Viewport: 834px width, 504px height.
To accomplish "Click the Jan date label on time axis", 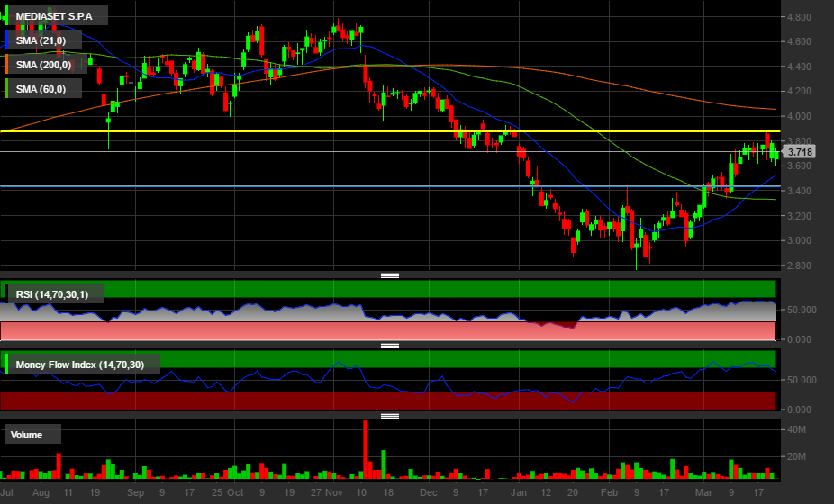I will (519, 492).
